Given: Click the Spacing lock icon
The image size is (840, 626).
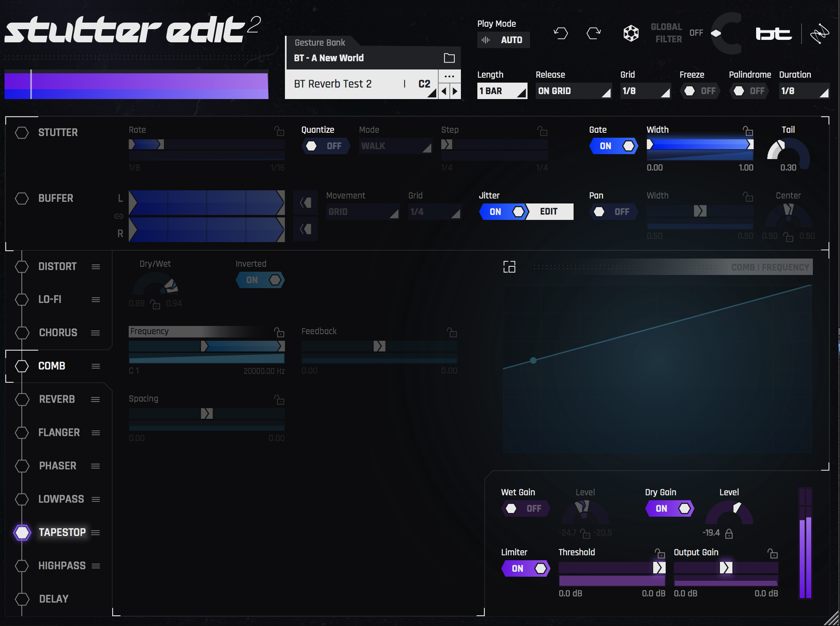Looking at the screenshot, I should coord(279,400).
